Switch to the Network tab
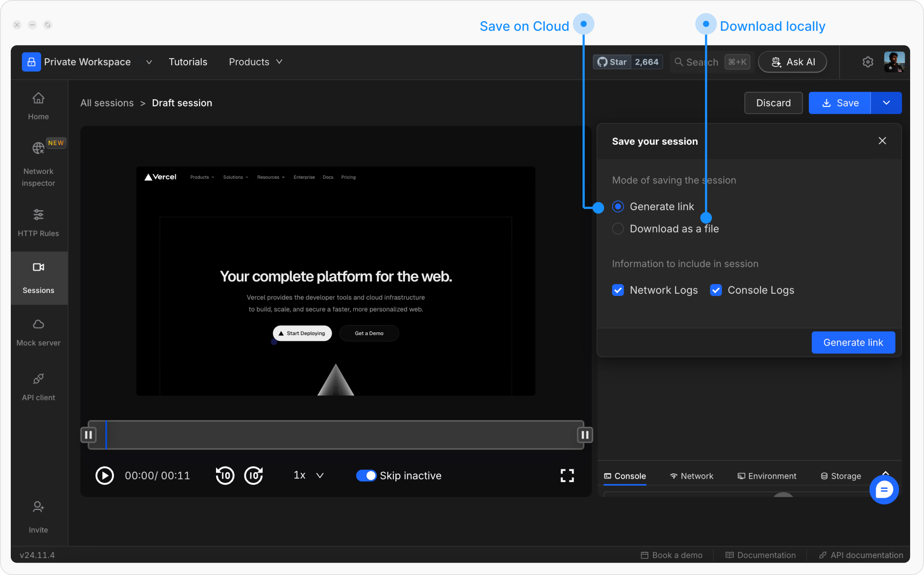 point(691,476)
